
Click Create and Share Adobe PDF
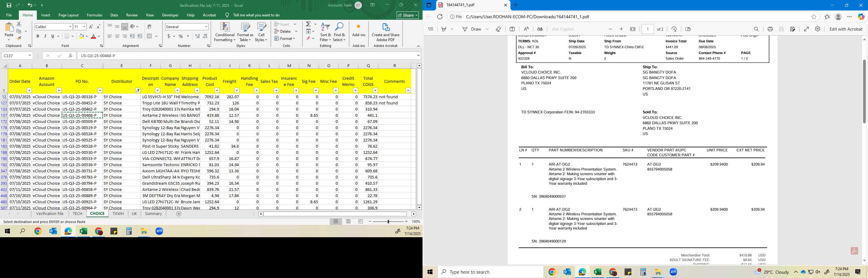(x=385, y=32)
